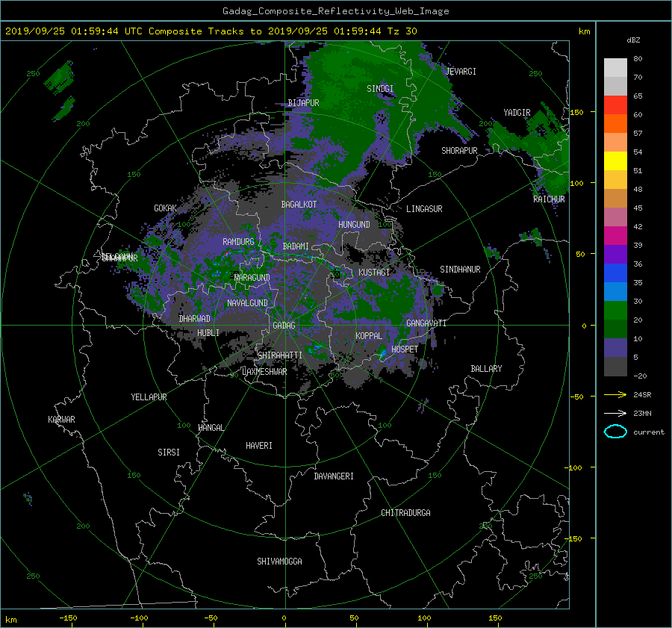Image resolution: width=672 pixels, height=628 pixels.
Task: Click the 100 tick on bottom axis
Action: 424,618
